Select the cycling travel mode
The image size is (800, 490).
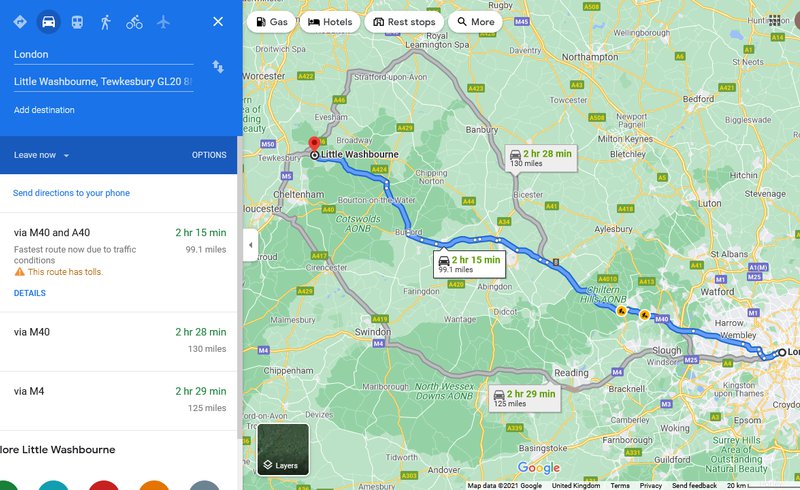pyautogui.click(x=134, y=22)
